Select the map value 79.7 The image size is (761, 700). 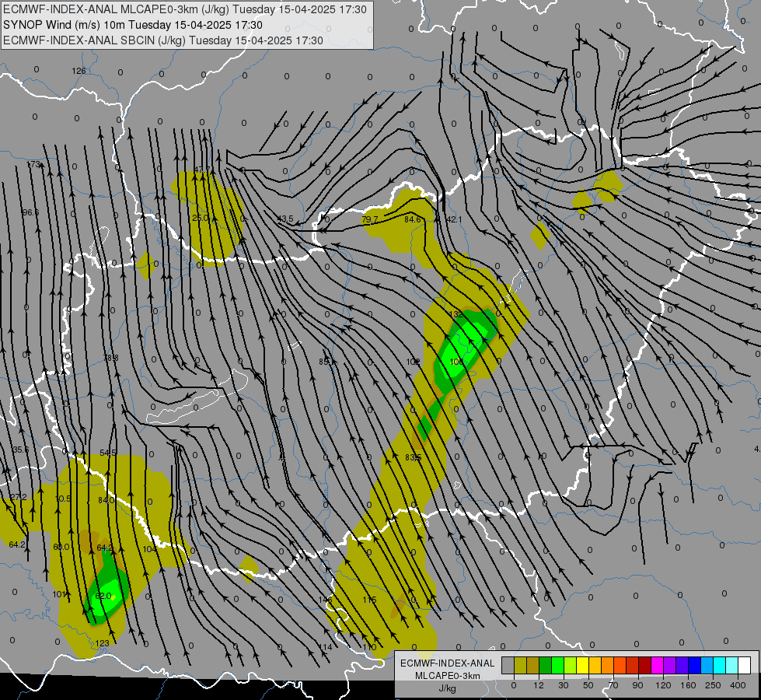click(x=370, y=219)
